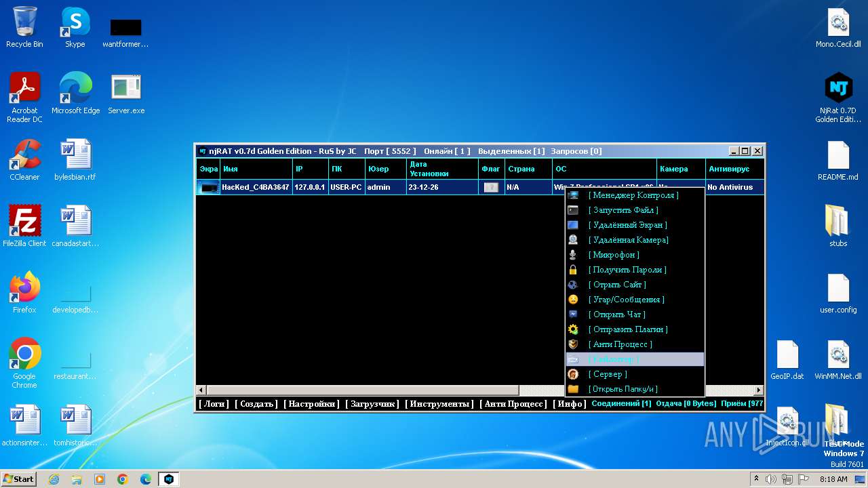Select the HacKed_C4BA3647 name cell
The width and height of the screenshot is (868, 488).
(256, 187)
